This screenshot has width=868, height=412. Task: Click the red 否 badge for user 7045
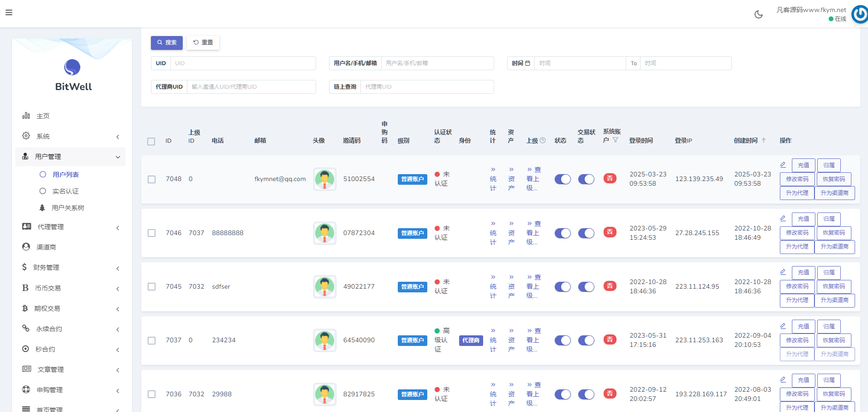click(610, 286)
